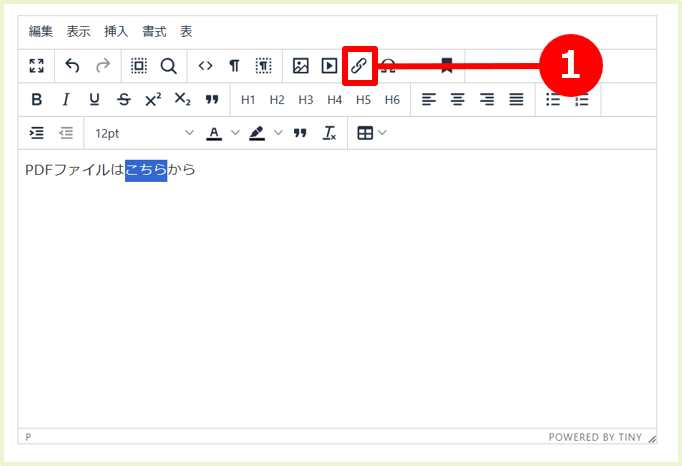
Task: Open the 挿入 menu
Action: pos(116,31)
